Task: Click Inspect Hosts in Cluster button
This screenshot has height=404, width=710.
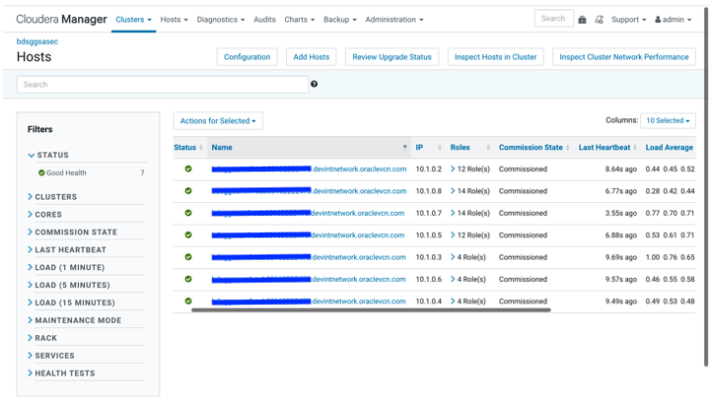Action: 495,57
